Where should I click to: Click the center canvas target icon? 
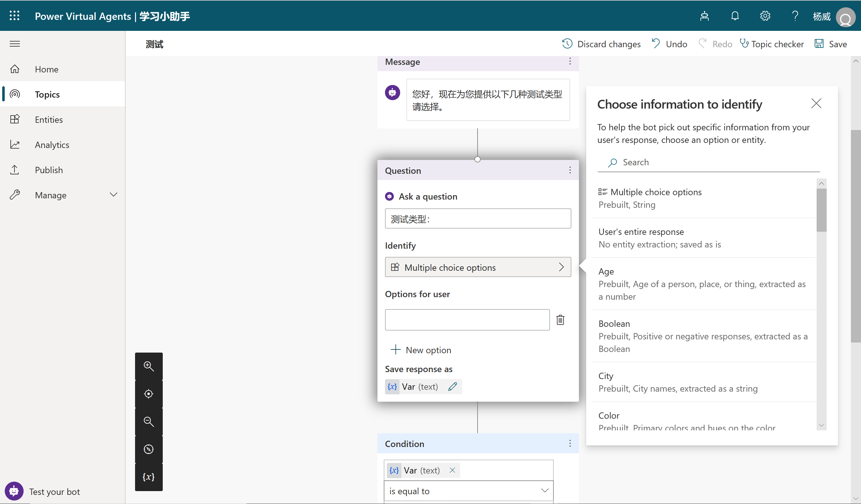pyautogui.click(x=149, y=394)
